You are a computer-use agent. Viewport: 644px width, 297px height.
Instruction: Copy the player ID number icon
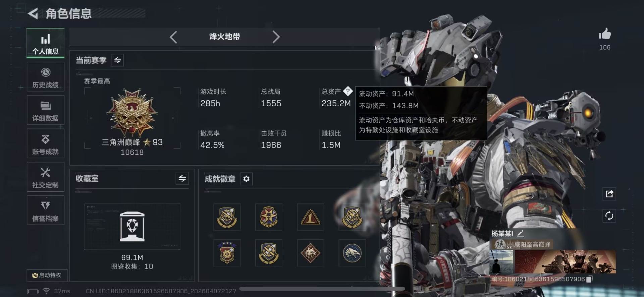(590, 279)
